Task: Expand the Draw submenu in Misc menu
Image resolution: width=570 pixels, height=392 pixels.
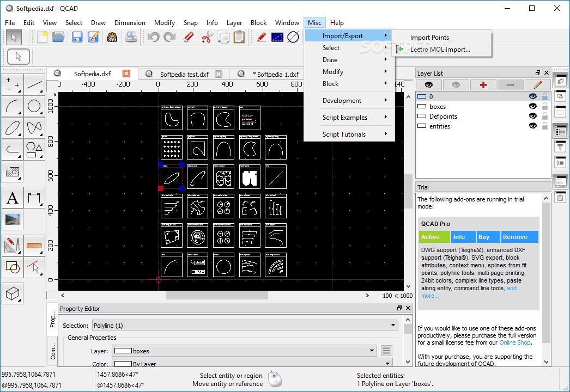Action: tap(349, 59)
